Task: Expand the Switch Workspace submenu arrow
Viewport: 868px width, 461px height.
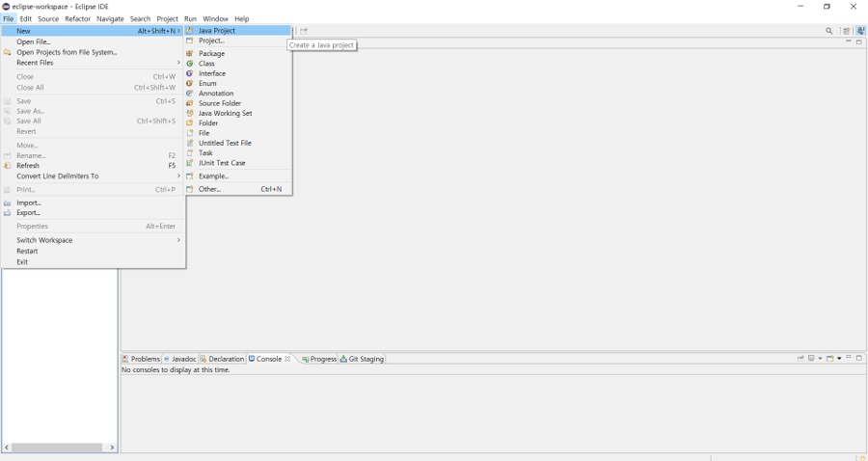Action: [178, 240]
